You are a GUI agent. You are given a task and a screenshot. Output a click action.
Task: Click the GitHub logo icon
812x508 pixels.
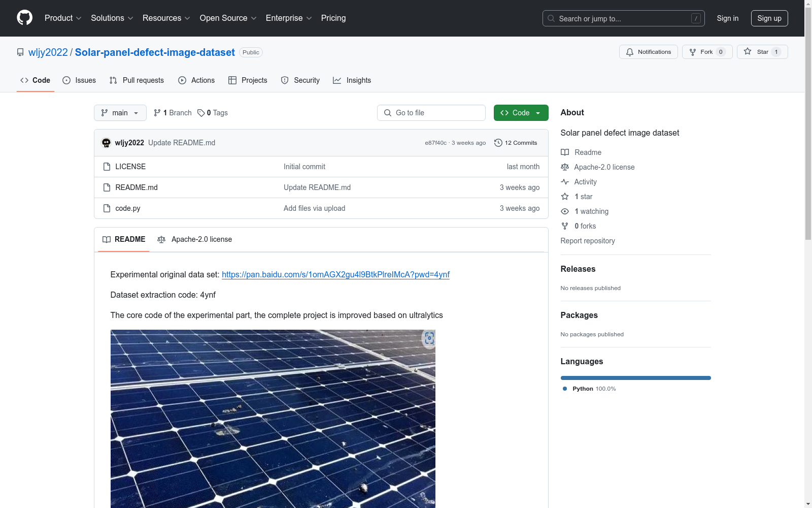pos(24,18)
